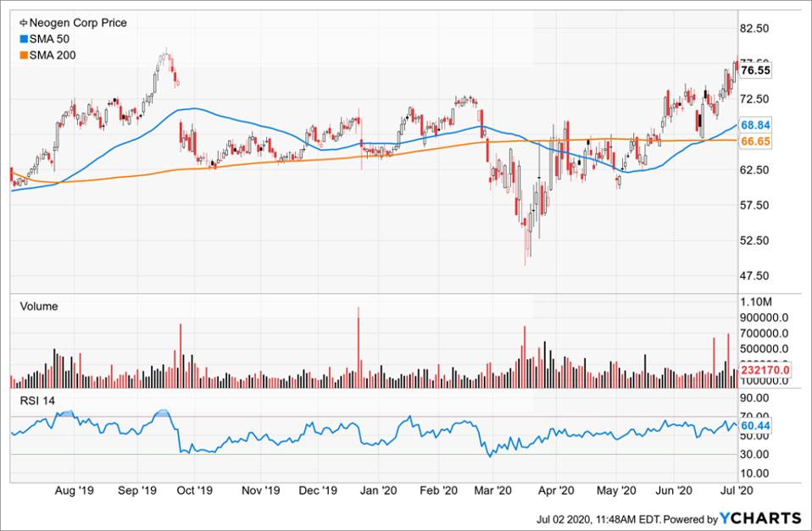Click the Nov '19 date axis label
Screen dimensions: 812x531
[x=260, y=490]
